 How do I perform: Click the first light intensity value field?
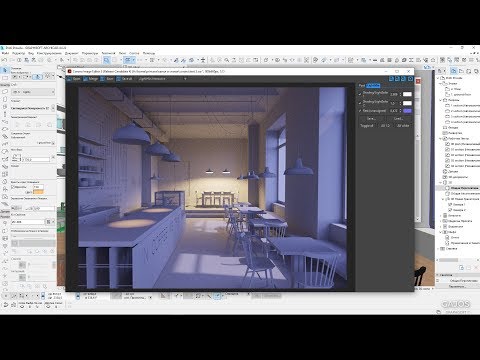[x=394, y=94]
